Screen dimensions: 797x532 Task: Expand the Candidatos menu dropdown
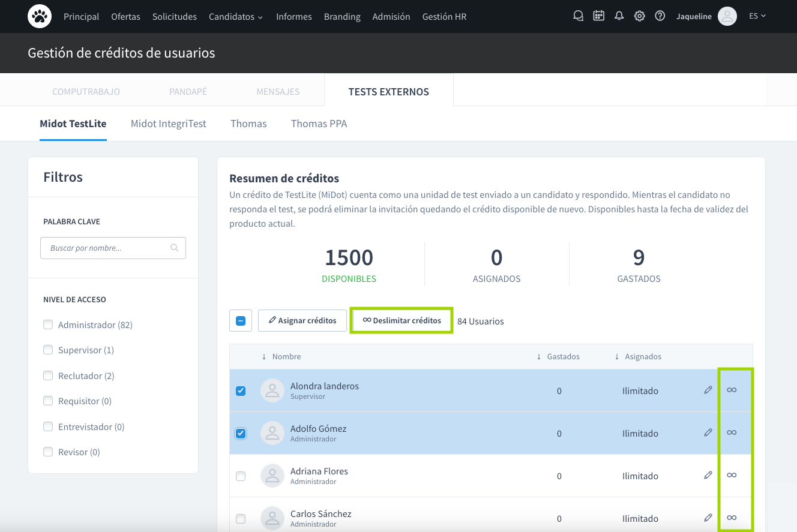click(x=235, y=17)
